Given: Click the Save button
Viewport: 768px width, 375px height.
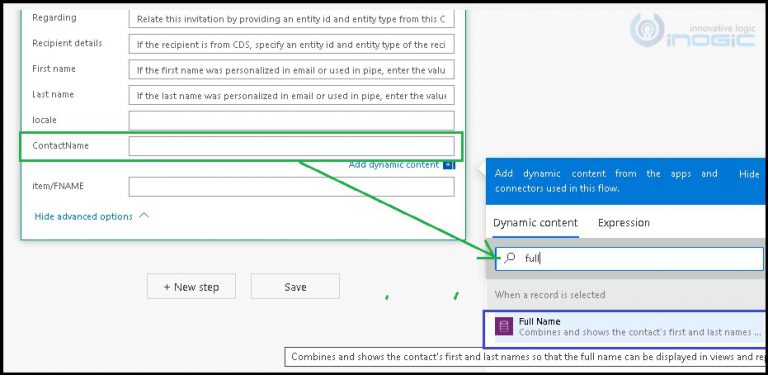Looking at the screenshot, I should pyautogui.click(x=295, y=286).
